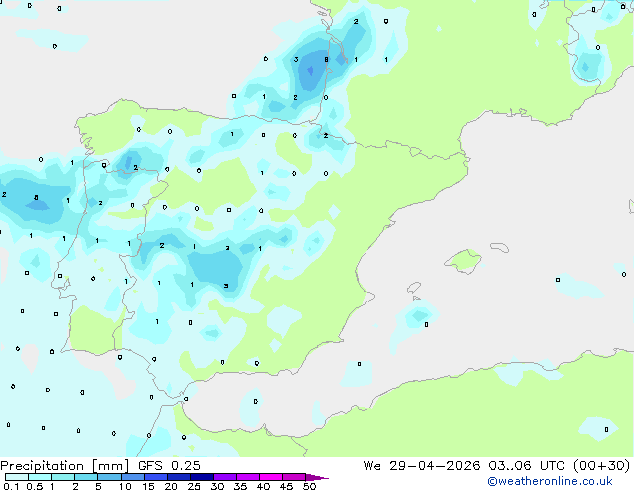Click the 30–35 mm purple swatch
Viewport: 634px width, 490px height.
coord(224,477)
